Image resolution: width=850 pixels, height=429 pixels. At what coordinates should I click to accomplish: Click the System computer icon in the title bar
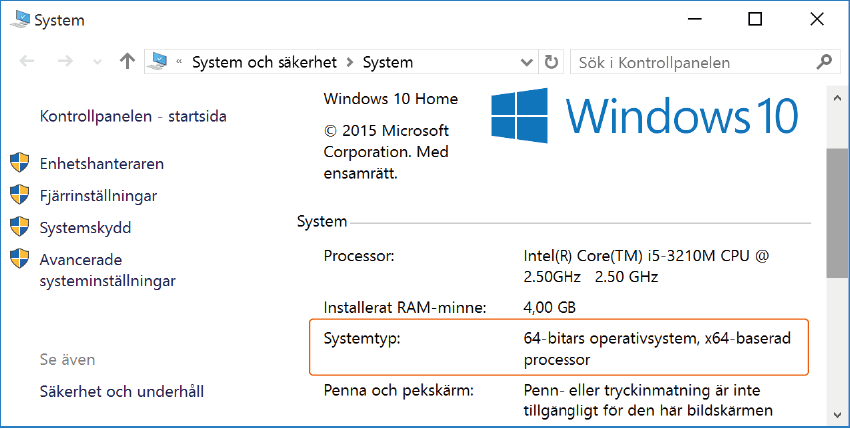18,19
